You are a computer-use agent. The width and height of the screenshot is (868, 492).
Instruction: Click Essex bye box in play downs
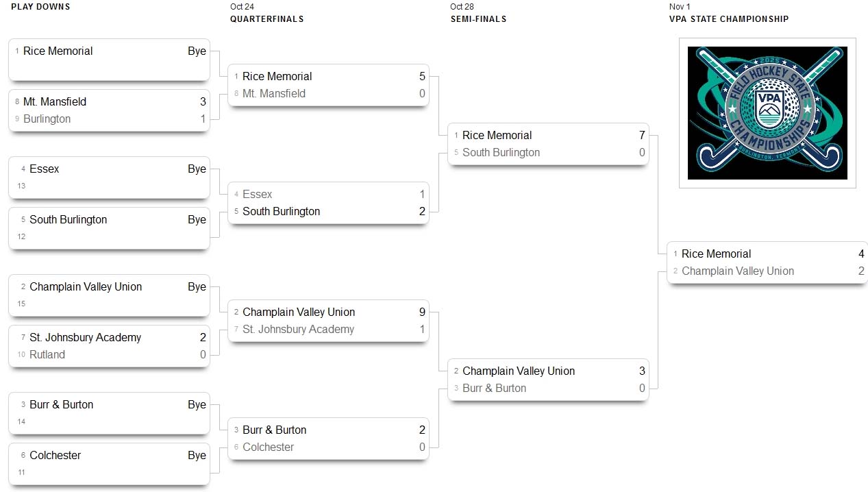[x=109, y=177]
